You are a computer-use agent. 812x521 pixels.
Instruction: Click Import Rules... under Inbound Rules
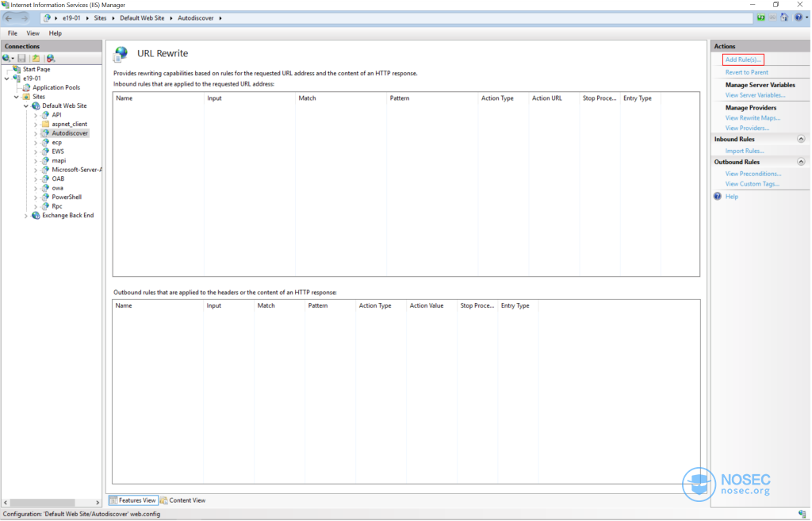745,151
